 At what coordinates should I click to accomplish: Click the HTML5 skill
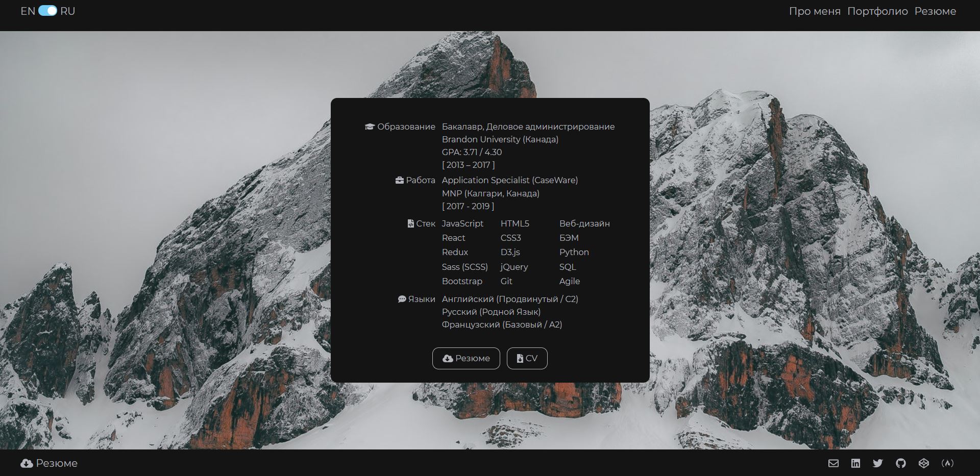point(515,223)
